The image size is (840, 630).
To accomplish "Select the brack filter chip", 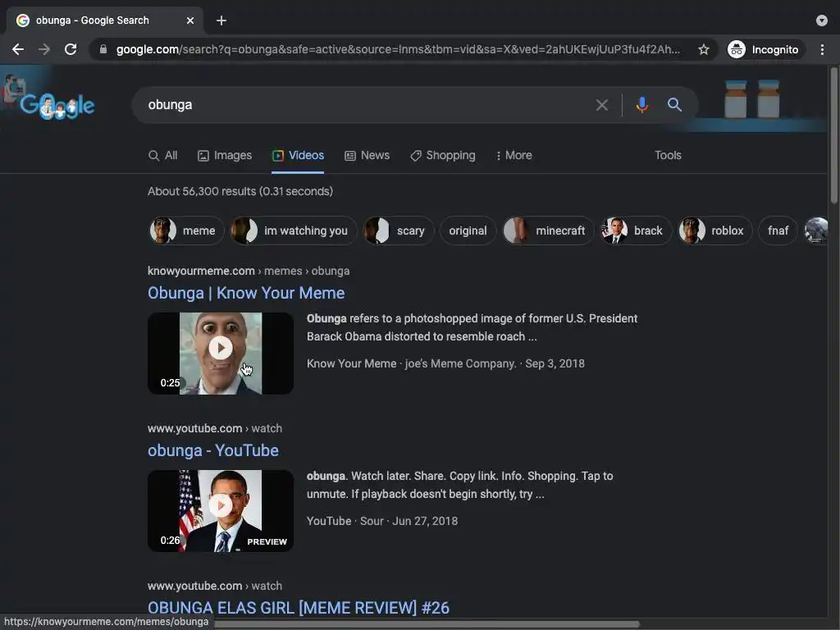I will (636, 231).
